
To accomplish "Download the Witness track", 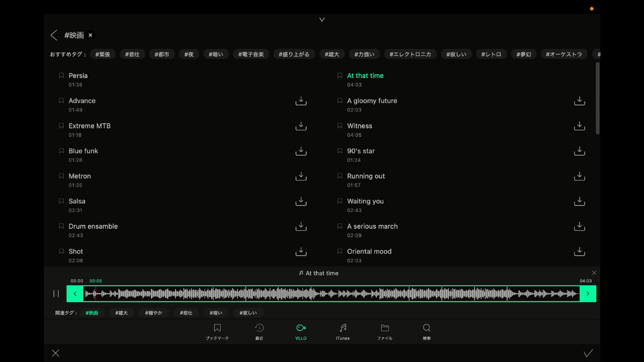I will 579,126.
